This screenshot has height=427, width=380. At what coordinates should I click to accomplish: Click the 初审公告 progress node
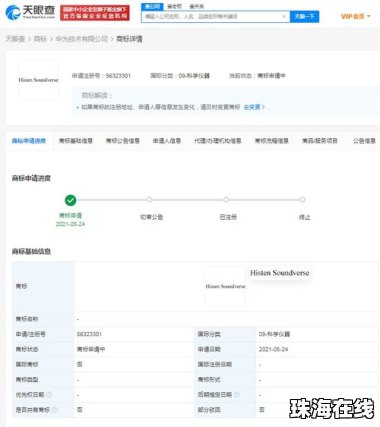pyautogui.click(x=149, y=200)
